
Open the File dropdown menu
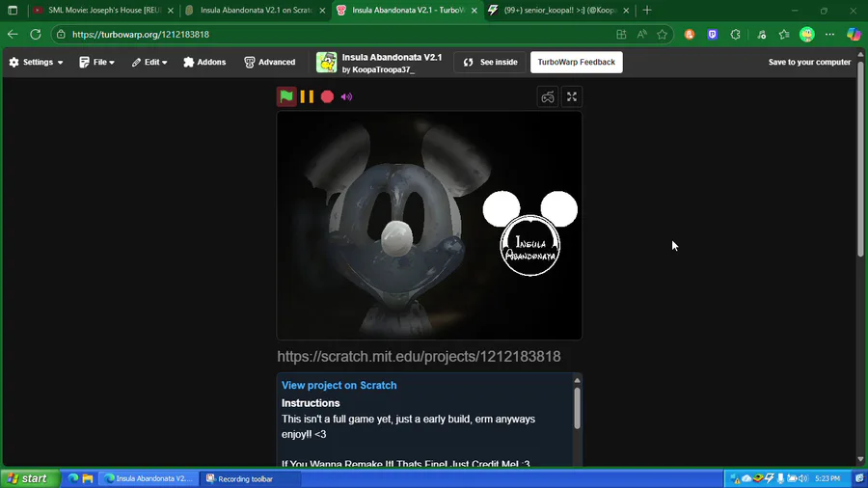[96, 62]
